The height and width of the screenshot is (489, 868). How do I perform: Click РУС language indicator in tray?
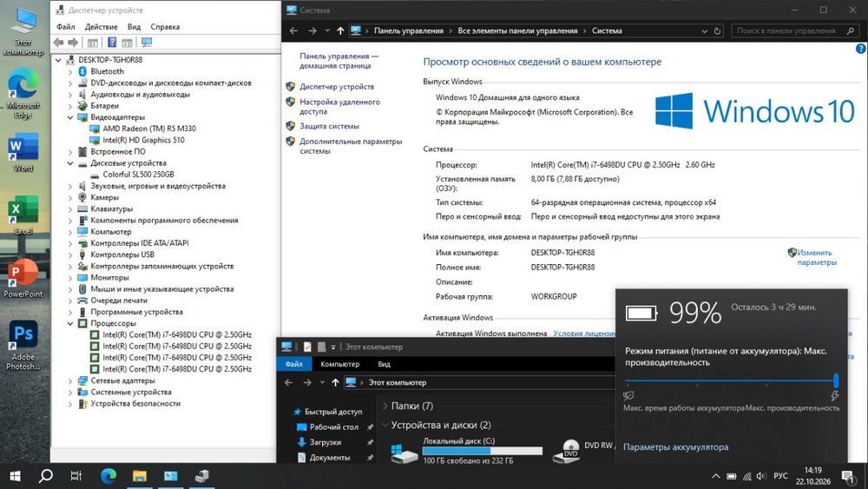pyautogui.click(x=780, y=476)
